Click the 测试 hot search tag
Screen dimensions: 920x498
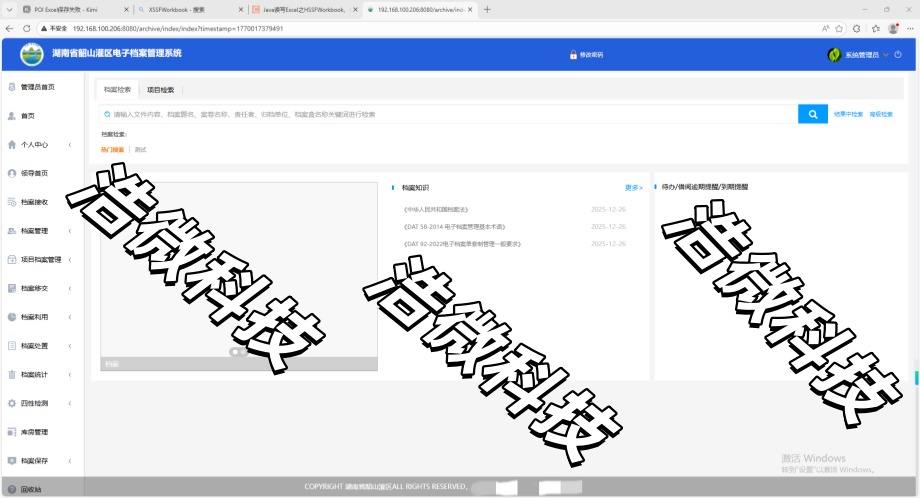pos(140,150)
